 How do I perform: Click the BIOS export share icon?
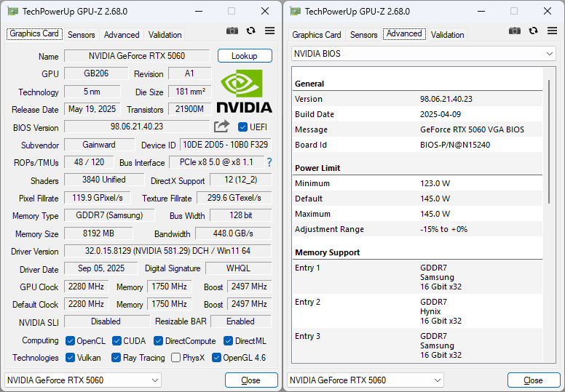point(221,127)
